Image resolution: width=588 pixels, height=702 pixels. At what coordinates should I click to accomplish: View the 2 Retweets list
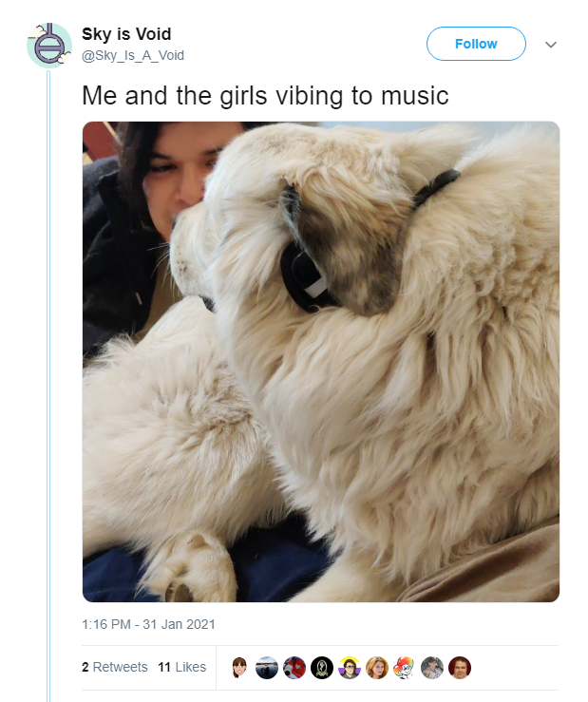pos(115,667)
